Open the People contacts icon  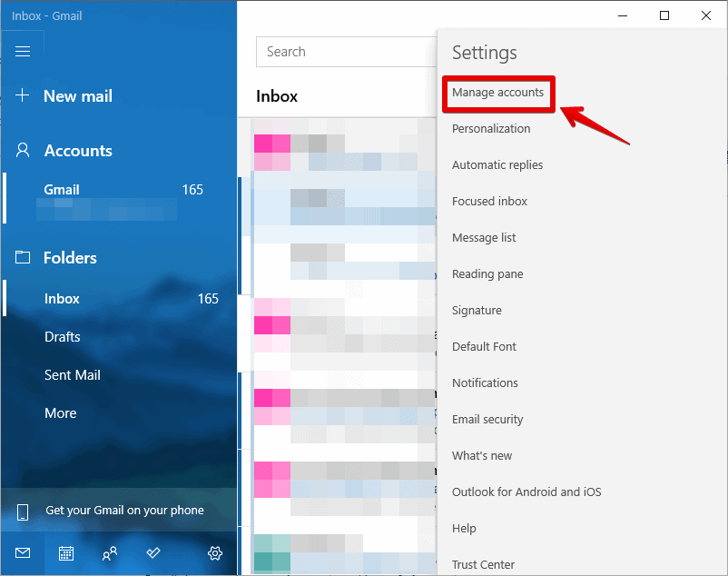click(110, 553)
